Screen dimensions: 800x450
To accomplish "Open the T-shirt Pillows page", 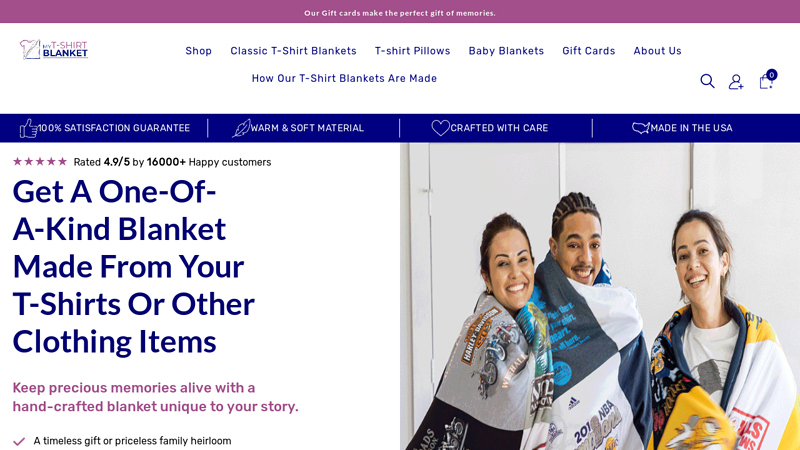I will pyautogui.click(x=413, y=51).
